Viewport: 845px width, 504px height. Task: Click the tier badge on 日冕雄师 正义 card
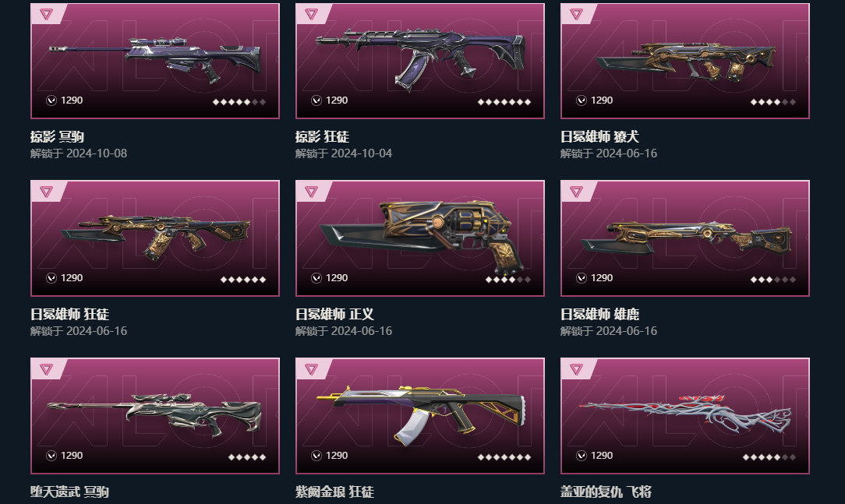point(312,192)
